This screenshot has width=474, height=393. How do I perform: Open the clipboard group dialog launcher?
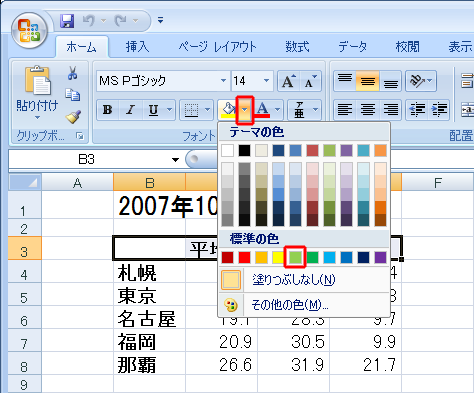tap(80, 136)
